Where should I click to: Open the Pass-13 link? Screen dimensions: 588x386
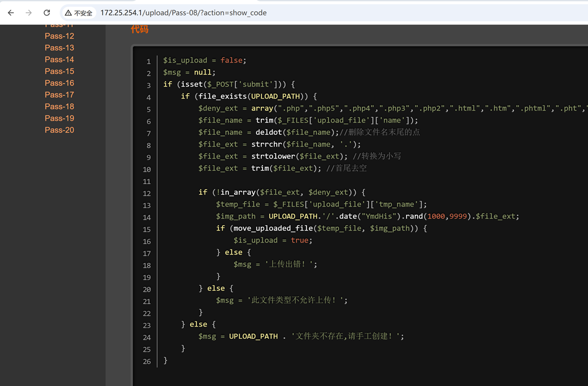point(59,48)
